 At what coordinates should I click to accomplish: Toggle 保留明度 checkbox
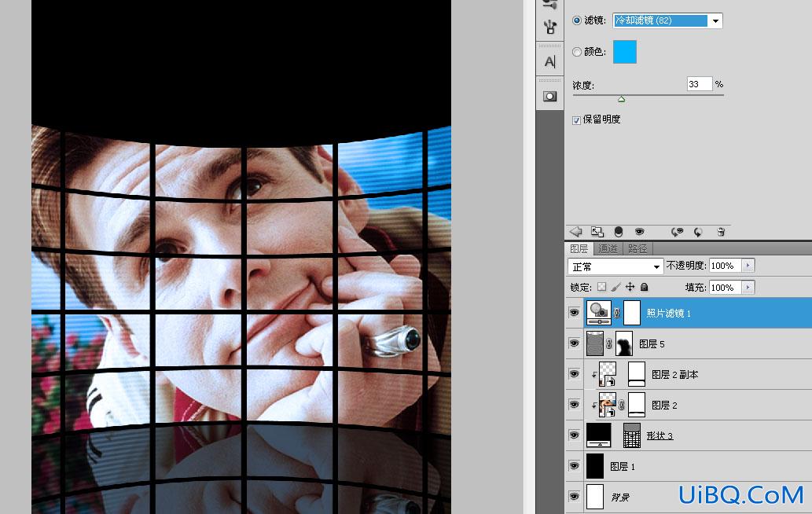point(576,120)
